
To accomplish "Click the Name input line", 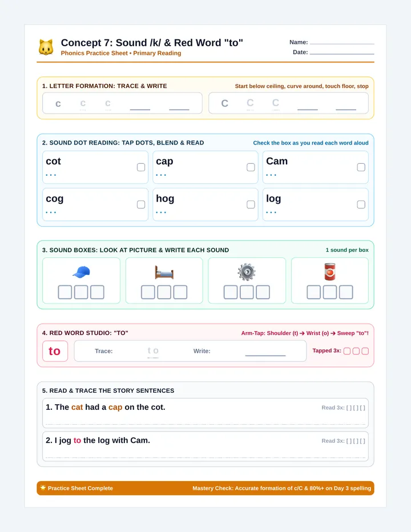I will pos(342,43).
